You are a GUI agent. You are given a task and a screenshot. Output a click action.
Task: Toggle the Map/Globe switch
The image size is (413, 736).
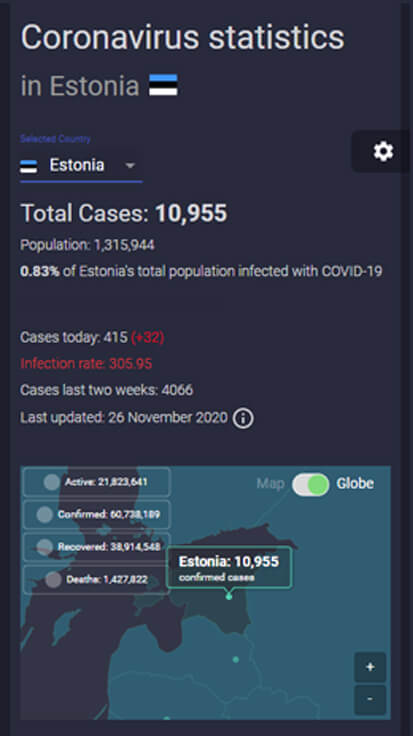[x=311, y=484]
